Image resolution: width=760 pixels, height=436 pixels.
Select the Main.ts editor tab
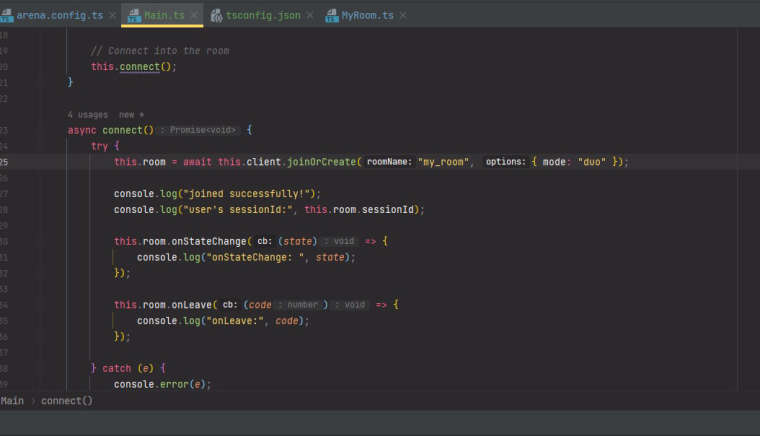click(164, 16)
